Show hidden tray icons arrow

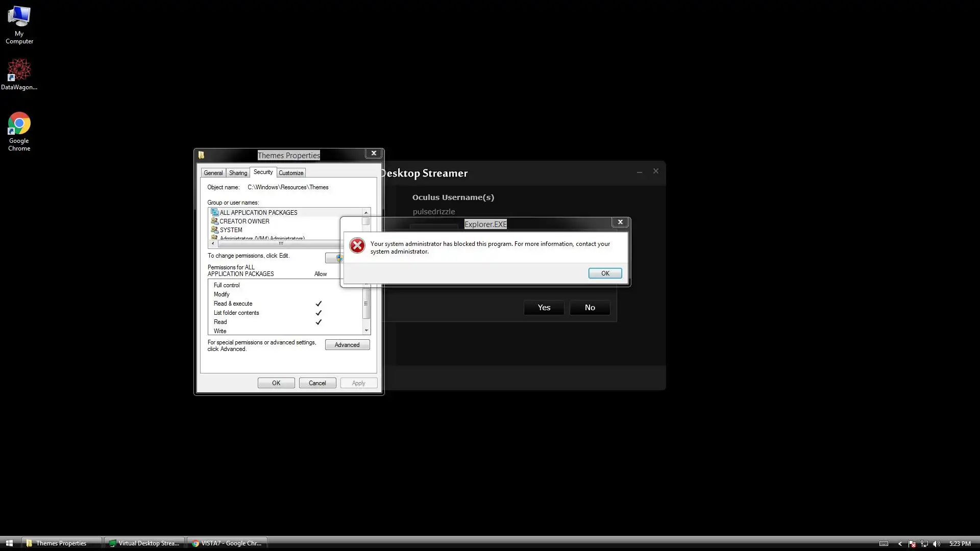tap(900, 544)
